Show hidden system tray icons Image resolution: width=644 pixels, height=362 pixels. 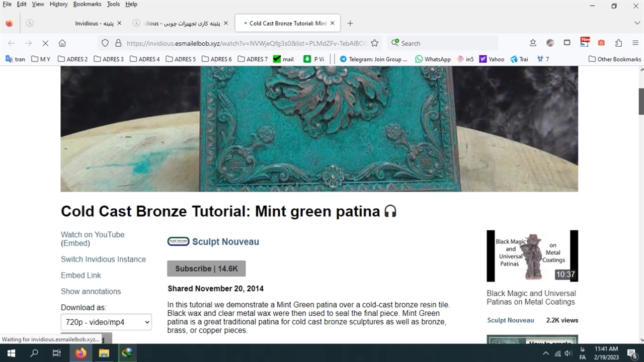[546, 353]
